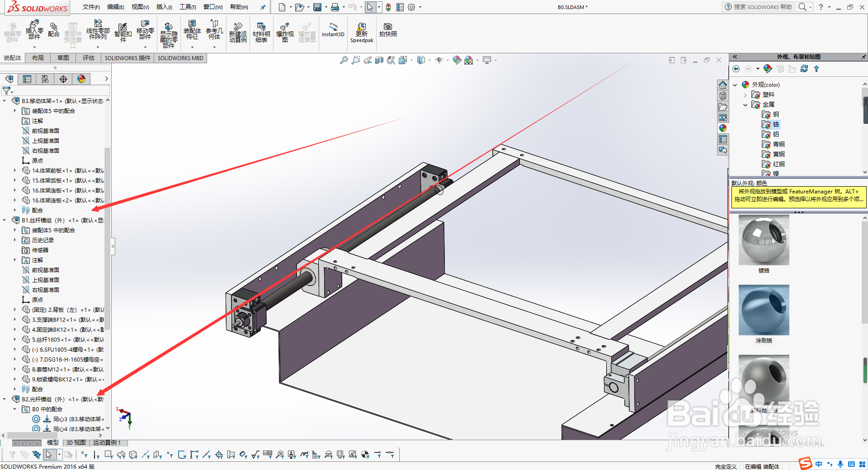Toggle hidden items visibility with the eye icon
The image size is (868, 470).
coord(439,60)
